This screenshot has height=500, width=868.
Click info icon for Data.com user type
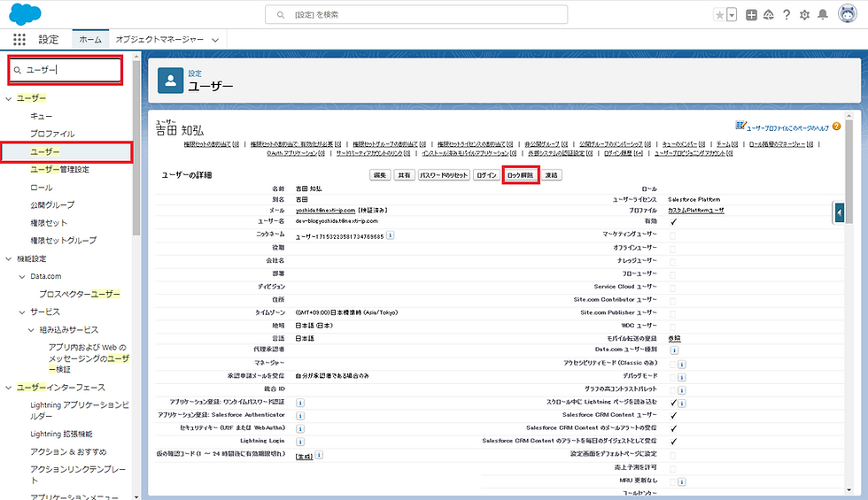click(x=675, y=350)
